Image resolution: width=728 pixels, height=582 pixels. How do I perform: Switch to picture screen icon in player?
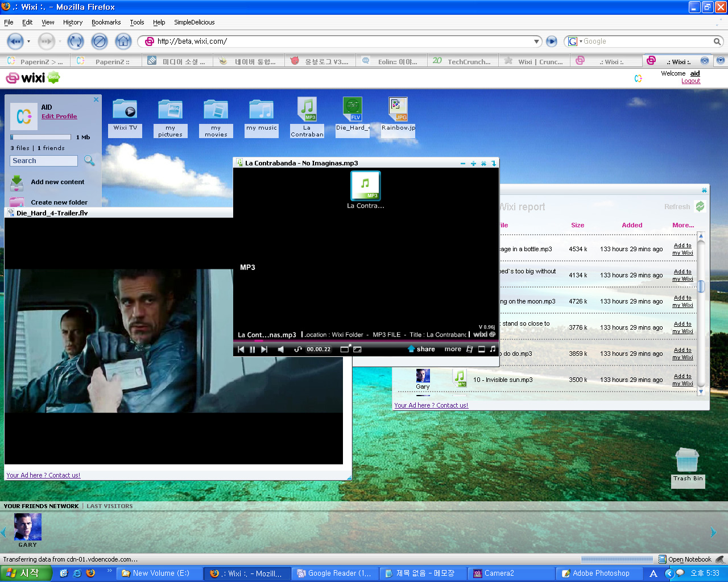[x=481, y=350]
